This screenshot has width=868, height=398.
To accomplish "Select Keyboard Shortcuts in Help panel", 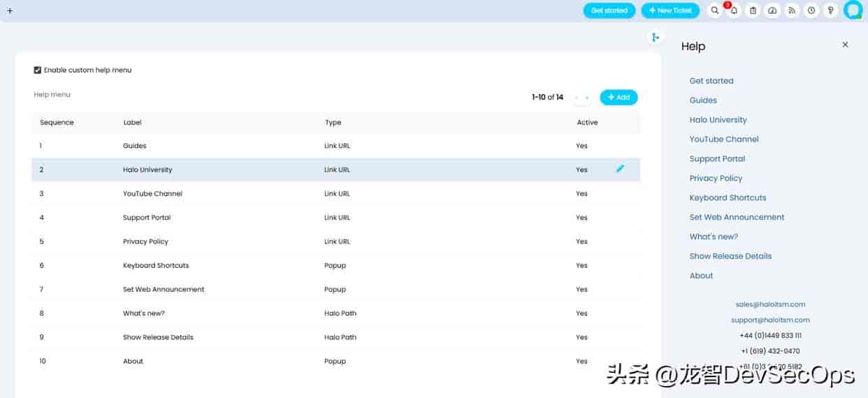I will (728, 198).
